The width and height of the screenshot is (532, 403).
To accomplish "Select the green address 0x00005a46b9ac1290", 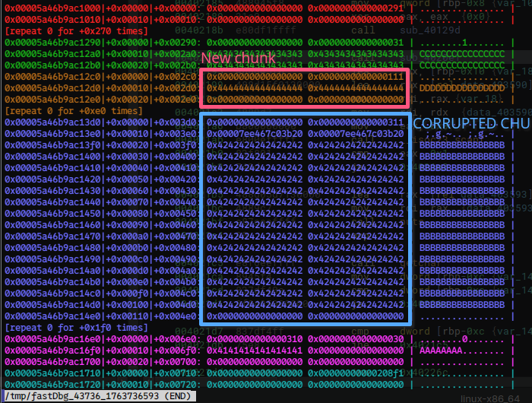I will [x=52, y=43].
